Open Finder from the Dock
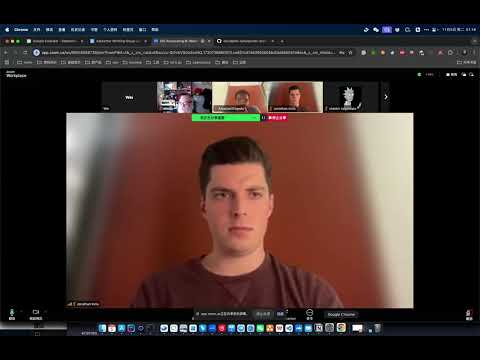Screen dimensions: 480x360 (102, 328)
